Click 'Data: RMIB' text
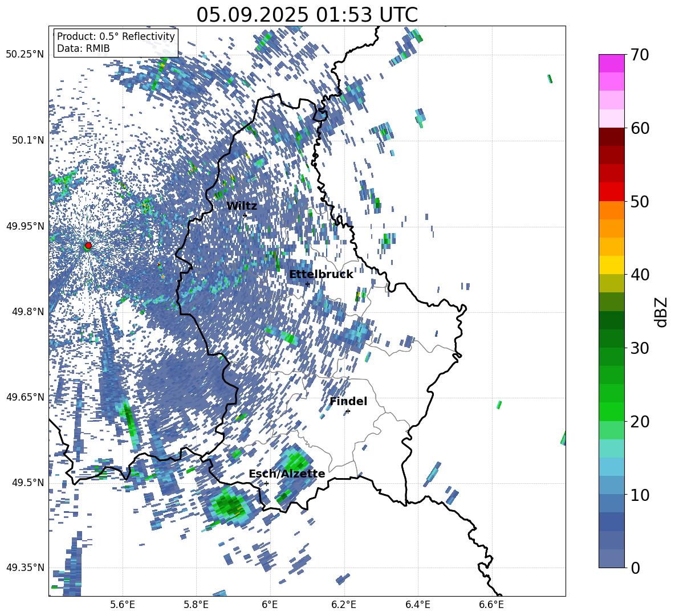Screen dimensions: 675x616 tap(83, 48)
